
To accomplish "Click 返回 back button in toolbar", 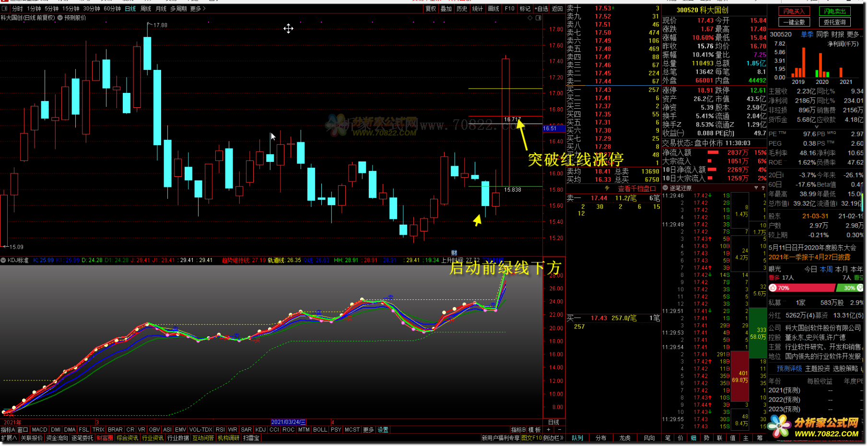I will [x=557, y=9].
